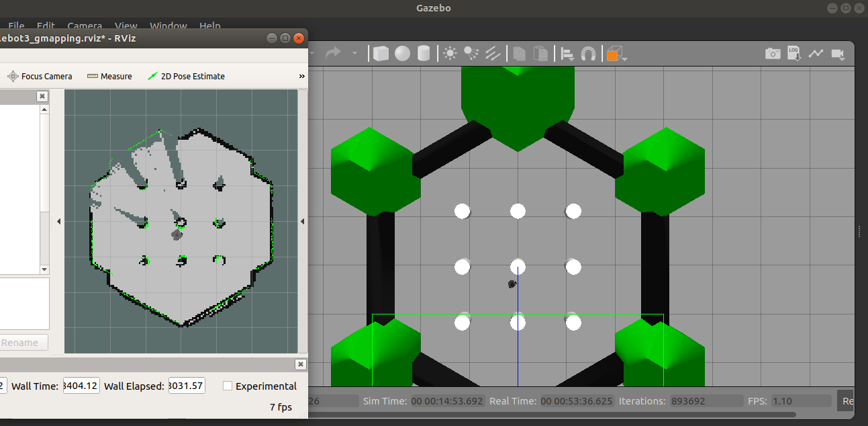
Task: Insert a box into the Gazebo scene
Action: [x=380, y=53]
